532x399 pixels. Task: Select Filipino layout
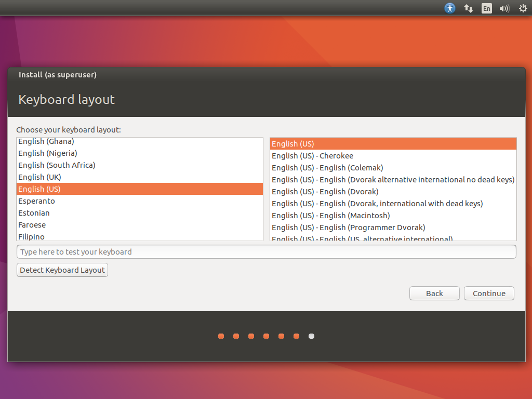pos(139,236)
